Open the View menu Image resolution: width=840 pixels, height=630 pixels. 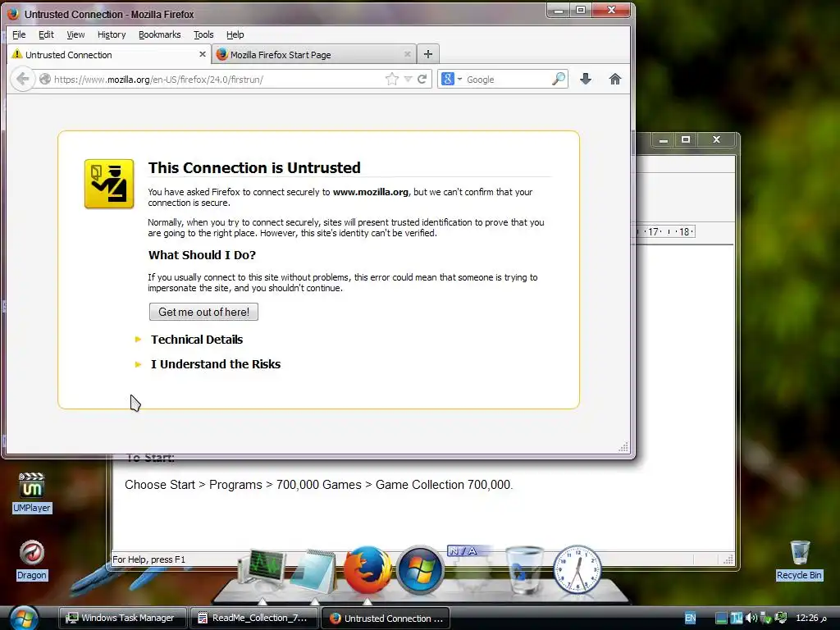(x=75, y=34)
